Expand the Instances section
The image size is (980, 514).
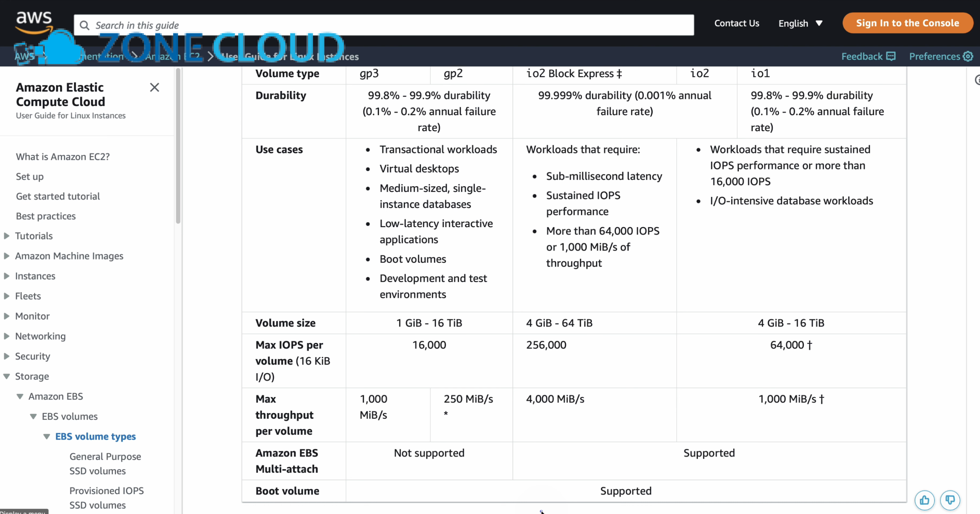[x=7, y=276]
